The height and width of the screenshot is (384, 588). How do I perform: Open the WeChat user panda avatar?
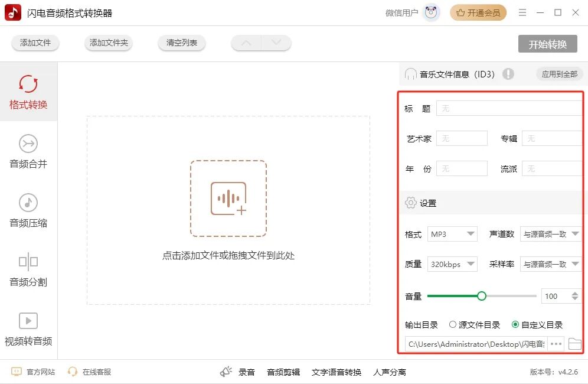coord(431,13)
